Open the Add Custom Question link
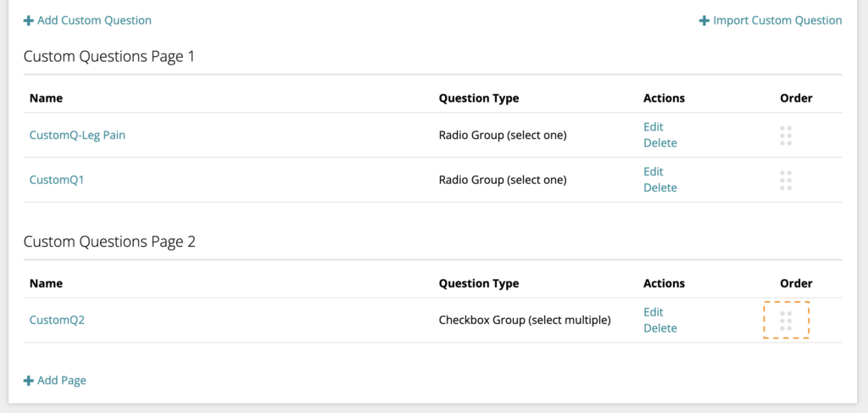This screenshot has height=413, width=868. click(87, 20)
